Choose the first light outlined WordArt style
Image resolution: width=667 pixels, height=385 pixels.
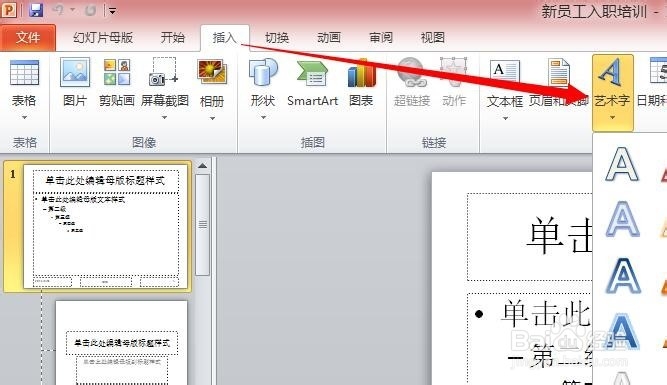tap(622, 165)
